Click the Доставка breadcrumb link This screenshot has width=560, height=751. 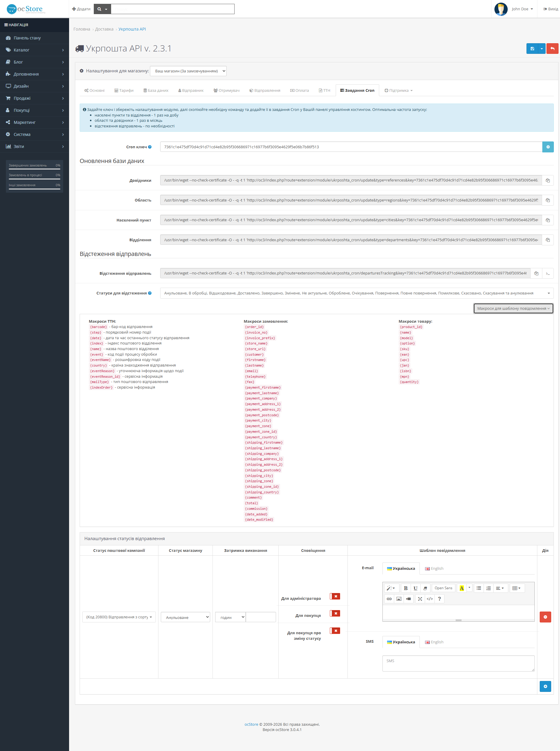[x=104, y=29]
